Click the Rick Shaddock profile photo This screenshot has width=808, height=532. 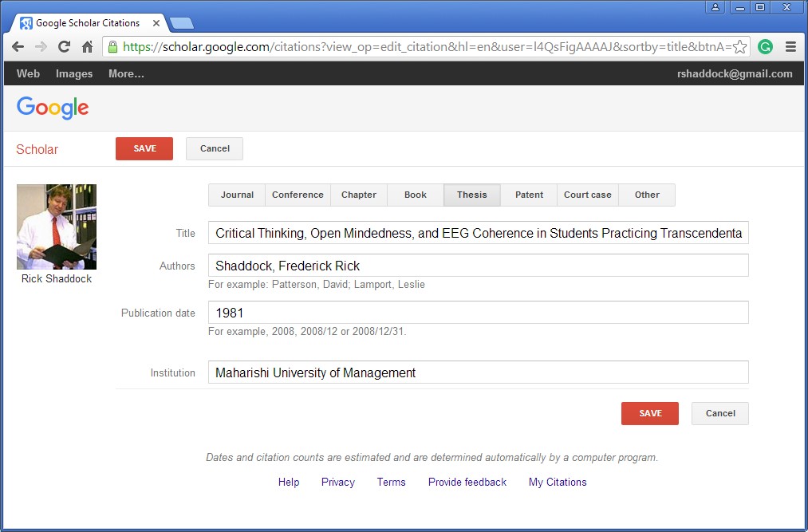57,227
